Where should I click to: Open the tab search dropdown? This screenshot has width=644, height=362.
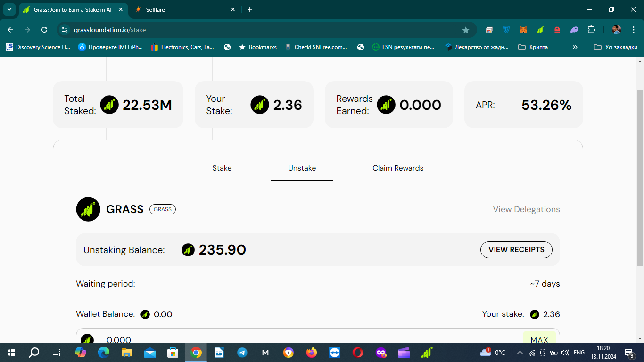pos(9,9)
